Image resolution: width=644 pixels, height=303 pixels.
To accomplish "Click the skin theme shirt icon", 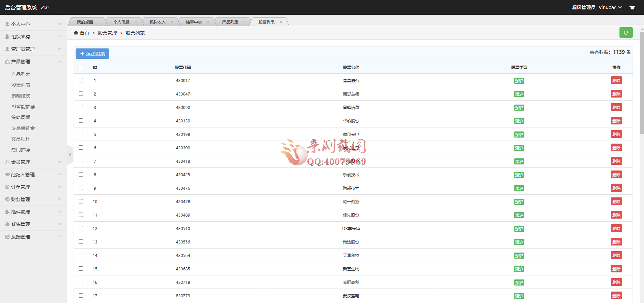I will point(632,7).
